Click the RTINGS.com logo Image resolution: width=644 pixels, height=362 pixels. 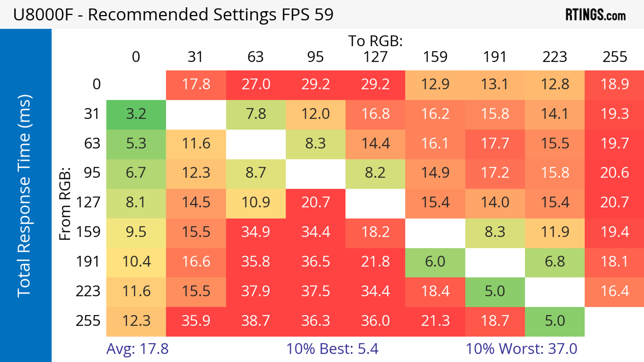595,15
